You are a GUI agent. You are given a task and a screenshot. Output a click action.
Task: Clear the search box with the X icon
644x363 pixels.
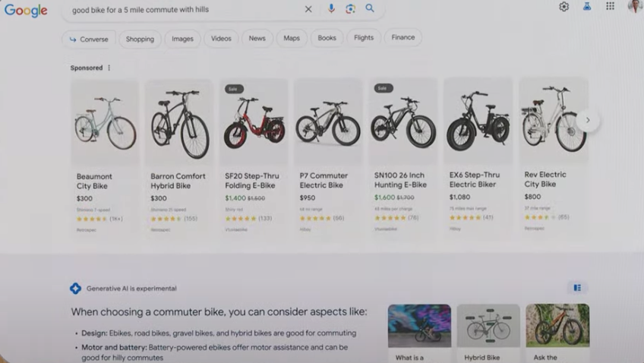pos(308,9)
